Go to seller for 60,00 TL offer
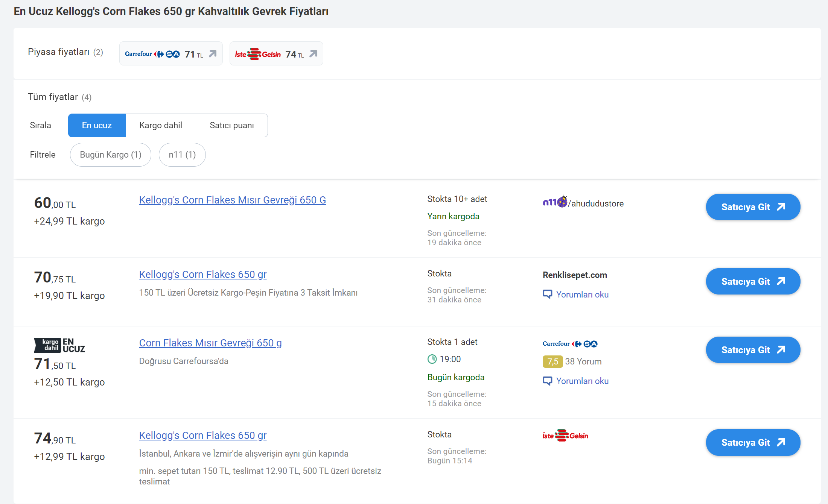Image resolution: width=828 pixels, height=504 pixels. 753,207
